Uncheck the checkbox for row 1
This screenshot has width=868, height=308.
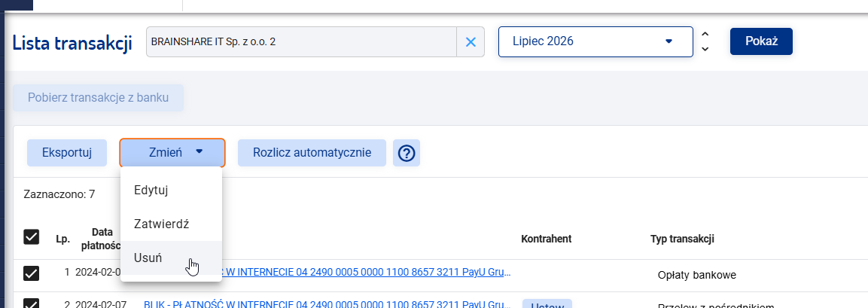pyautogui.click(x=32, y=273)
